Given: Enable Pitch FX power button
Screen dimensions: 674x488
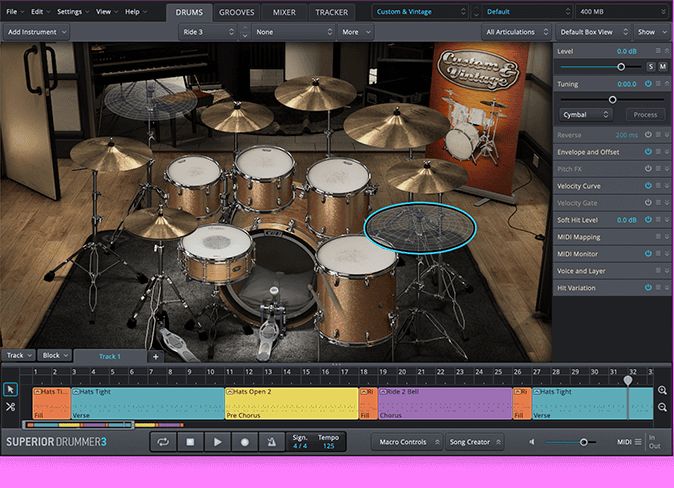Looking at the screenshot, I should pos(648,169).
